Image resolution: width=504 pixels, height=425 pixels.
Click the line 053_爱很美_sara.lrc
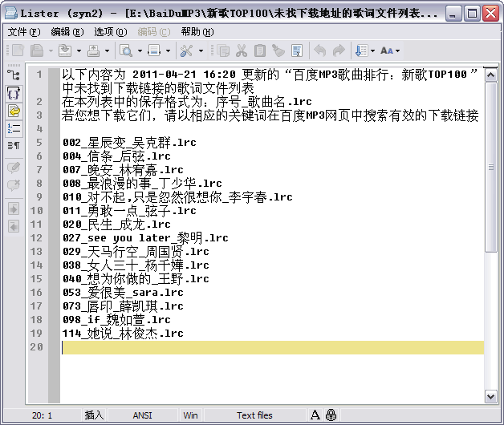coord(123,293)
